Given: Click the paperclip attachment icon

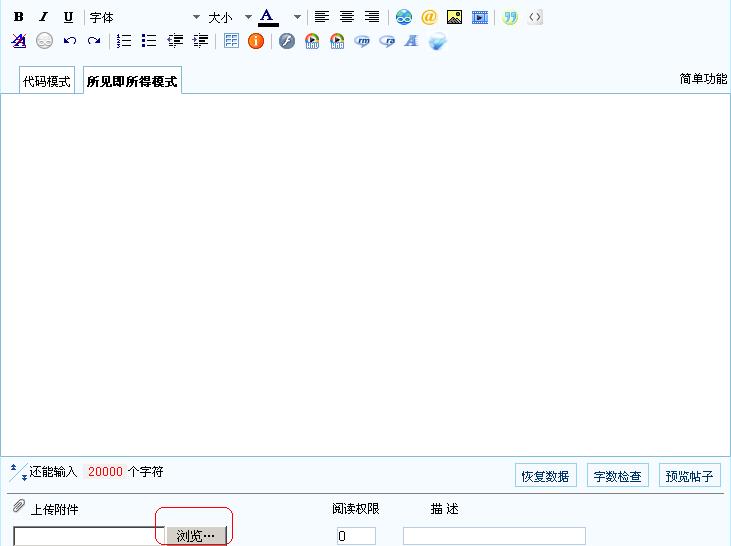Looking at the screenshot, I should coord(19,506).
